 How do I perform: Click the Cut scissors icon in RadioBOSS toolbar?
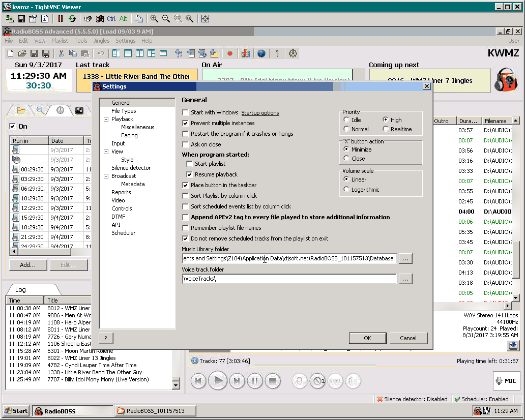click(61, 53)
